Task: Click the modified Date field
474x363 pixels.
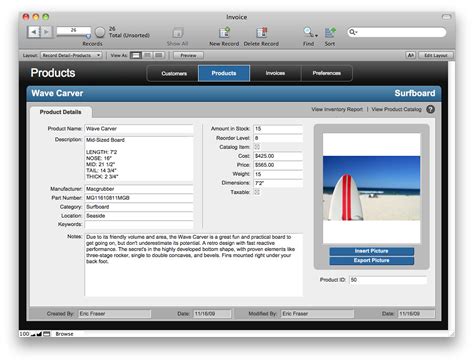Action: coord(416,314)
